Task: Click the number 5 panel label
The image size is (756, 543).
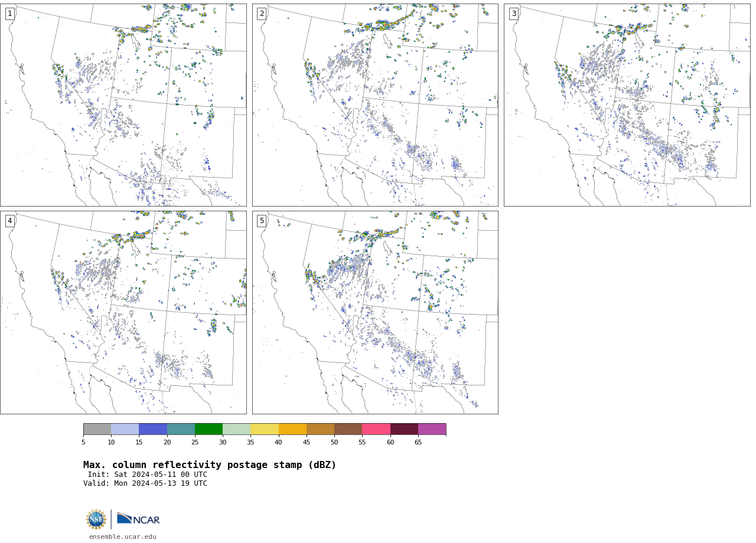Action: click(x=262, y=221)
